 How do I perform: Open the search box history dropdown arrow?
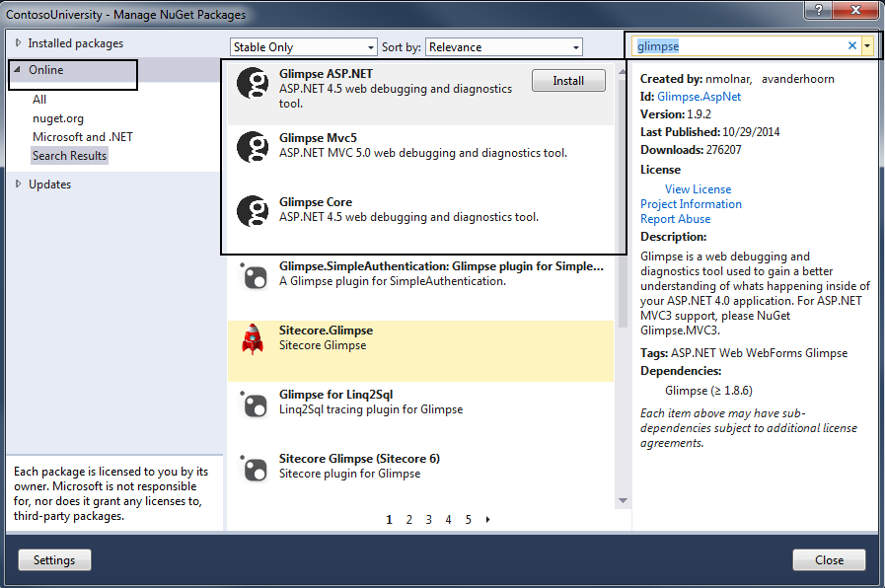tap(867, 46)
